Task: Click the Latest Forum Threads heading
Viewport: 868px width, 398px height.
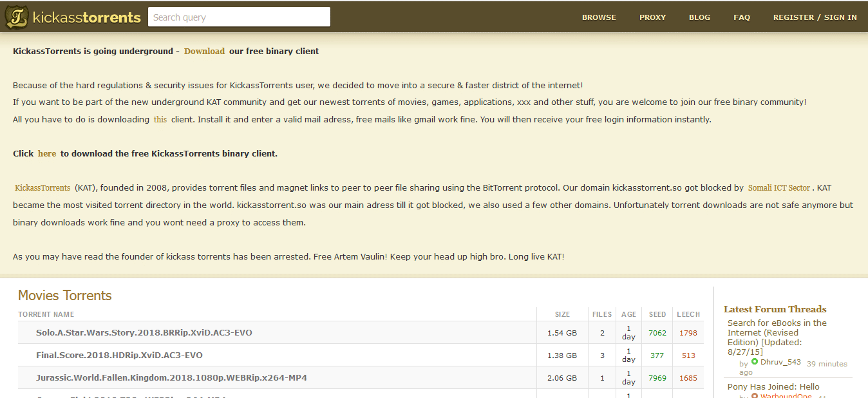Action: coord(775,309)
